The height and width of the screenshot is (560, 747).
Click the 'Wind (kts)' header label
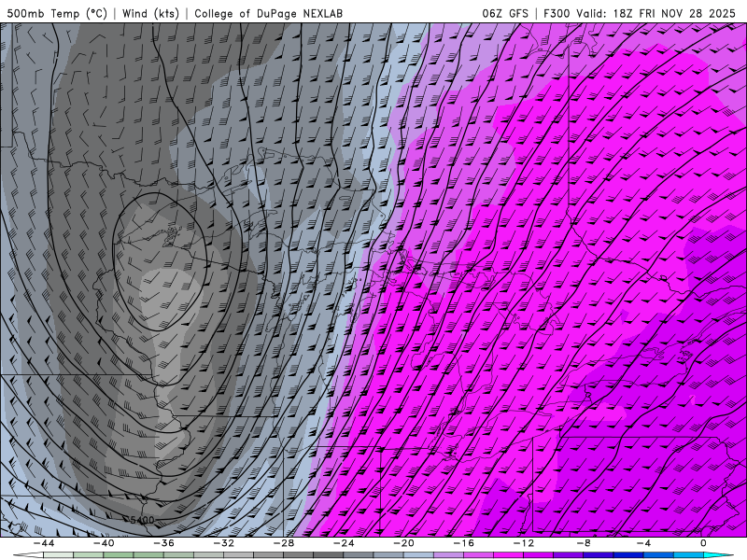[x=150, y=13]
